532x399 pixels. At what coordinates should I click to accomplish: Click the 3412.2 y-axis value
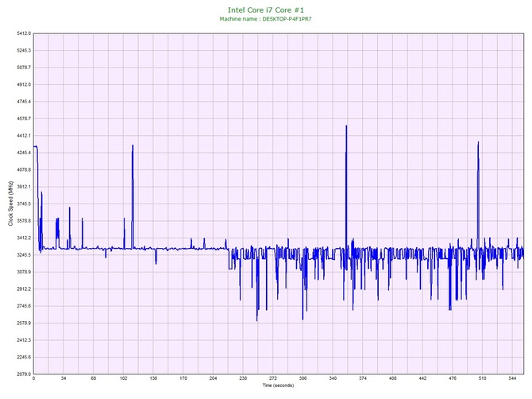(x=24, y=238)
